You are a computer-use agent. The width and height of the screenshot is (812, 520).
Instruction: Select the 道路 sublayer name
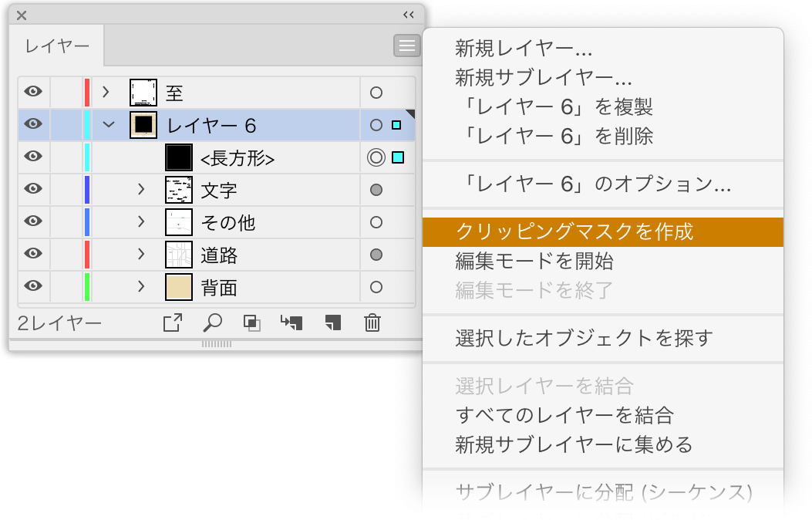pos(219,255)
